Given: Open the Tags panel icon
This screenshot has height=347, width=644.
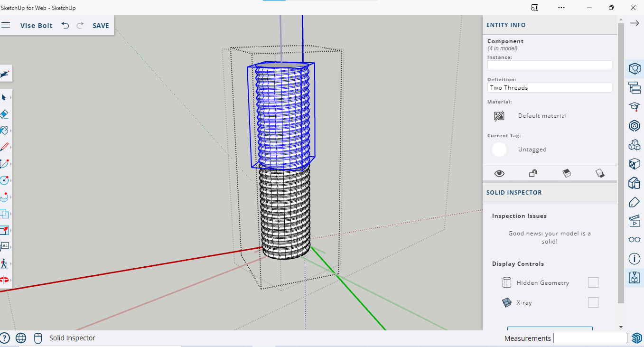Looking at the screenshot, I should [634, 202].
